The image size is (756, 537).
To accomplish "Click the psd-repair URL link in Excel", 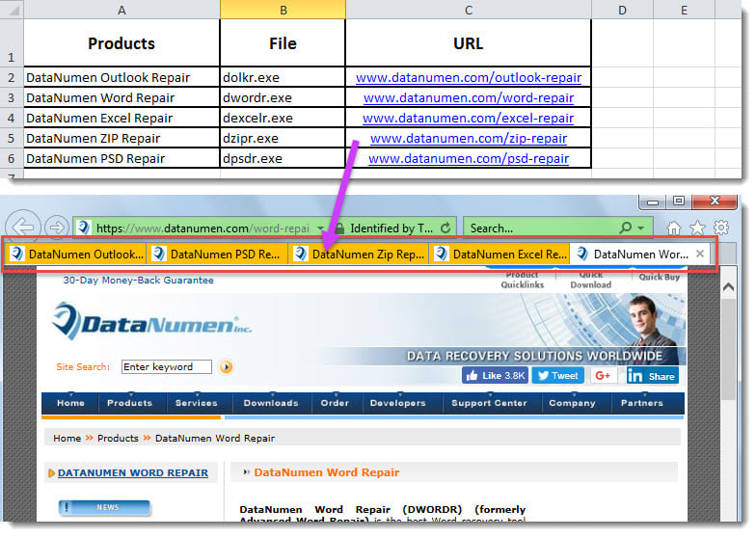I will (469, 158).
